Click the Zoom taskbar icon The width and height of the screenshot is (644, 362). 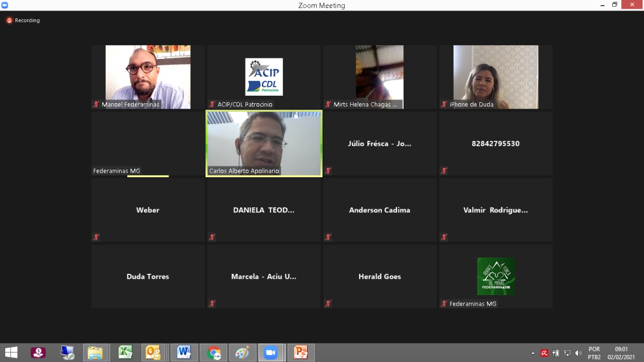271,352
